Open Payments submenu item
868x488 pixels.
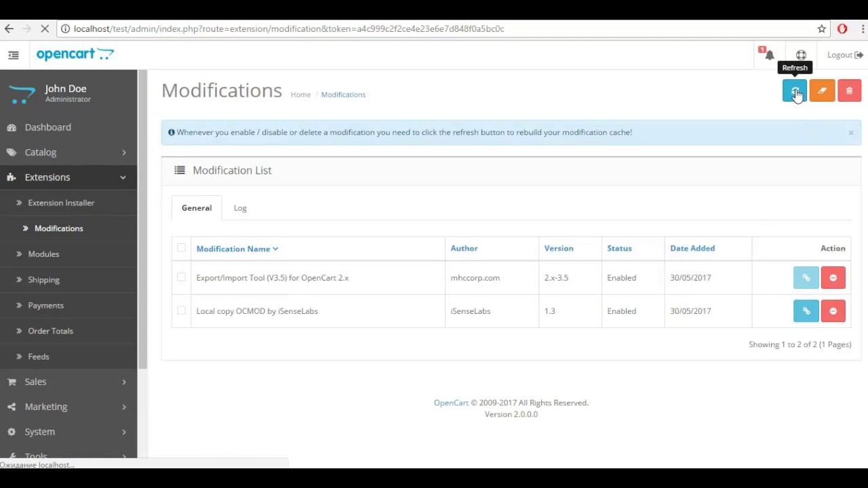68,306
